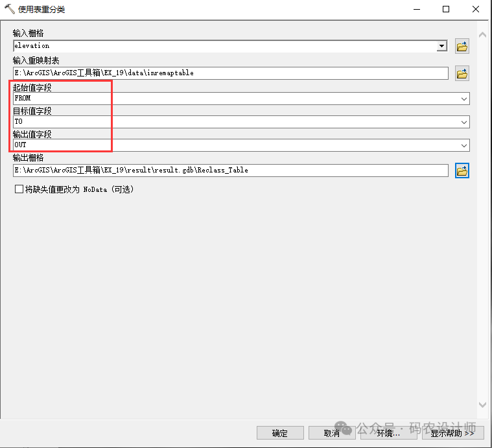Show help panel via 显示帮助 >>
This screenshot has width=492, height=448.
point(452,433)
